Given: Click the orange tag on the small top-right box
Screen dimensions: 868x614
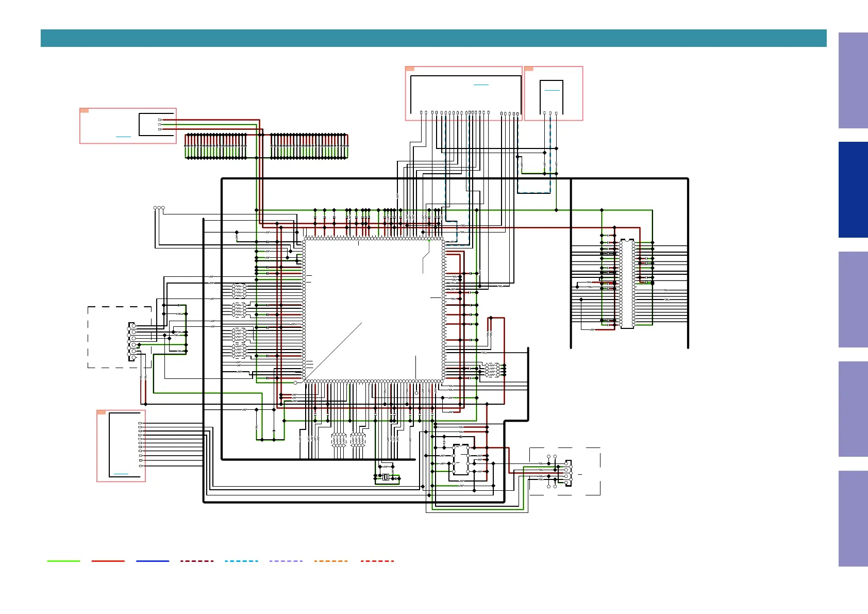Looking at the screenshot, I should click(529, 69).
